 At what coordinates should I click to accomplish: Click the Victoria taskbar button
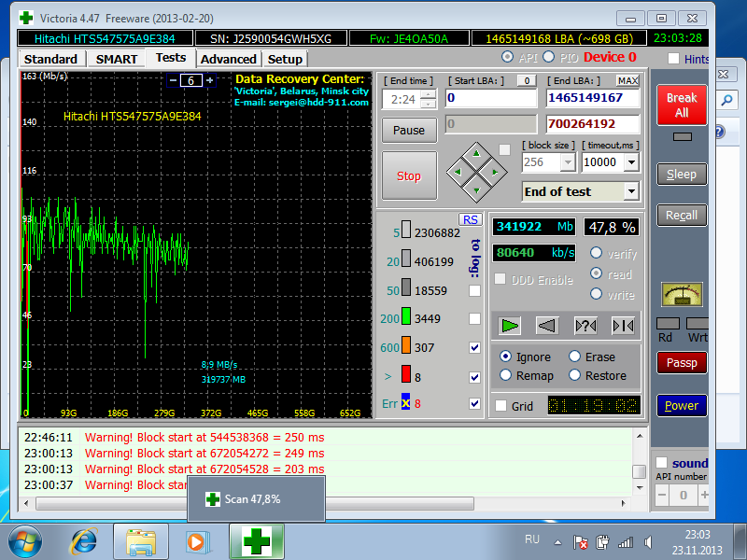[x=257, y=542]
